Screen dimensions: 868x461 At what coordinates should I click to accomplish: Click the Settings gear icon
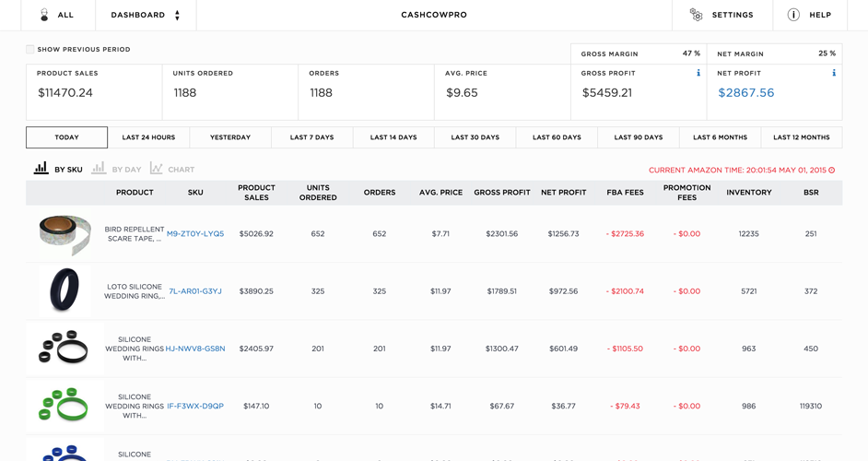[696, 15]
